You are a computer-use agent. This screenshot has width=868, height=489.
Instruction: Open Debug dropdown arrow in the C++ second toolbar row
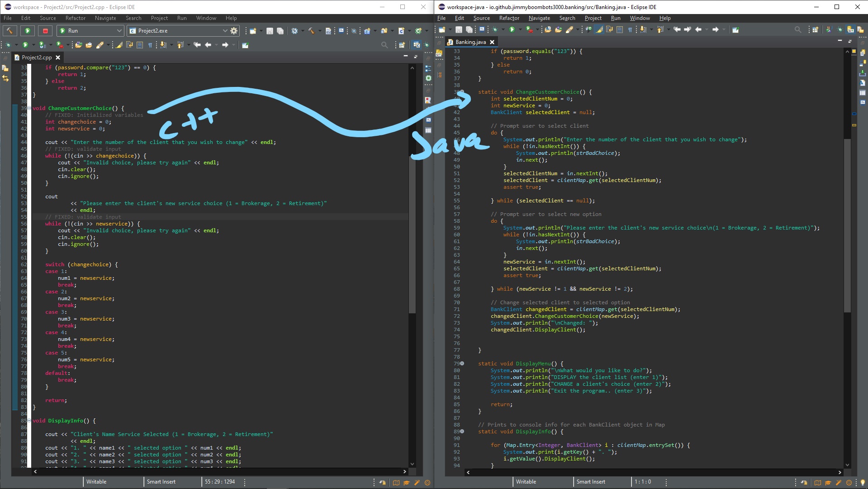[16, 45]
